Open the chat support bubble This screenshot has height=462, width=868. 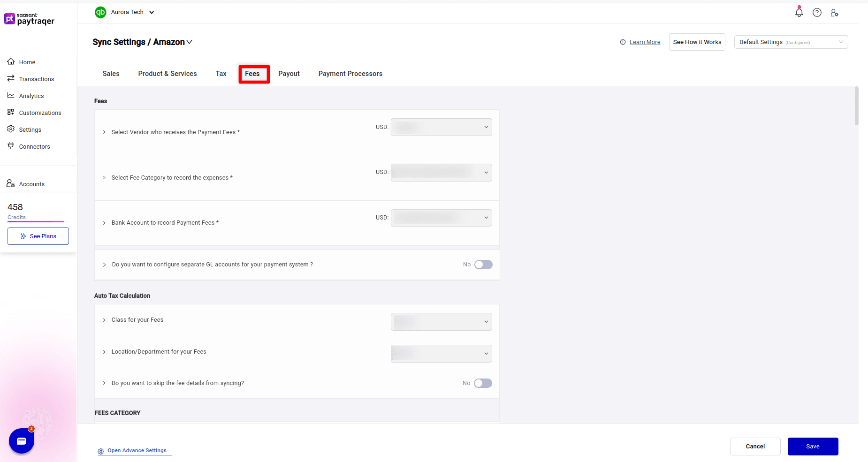pyautogui.click(x=22, y=440)
